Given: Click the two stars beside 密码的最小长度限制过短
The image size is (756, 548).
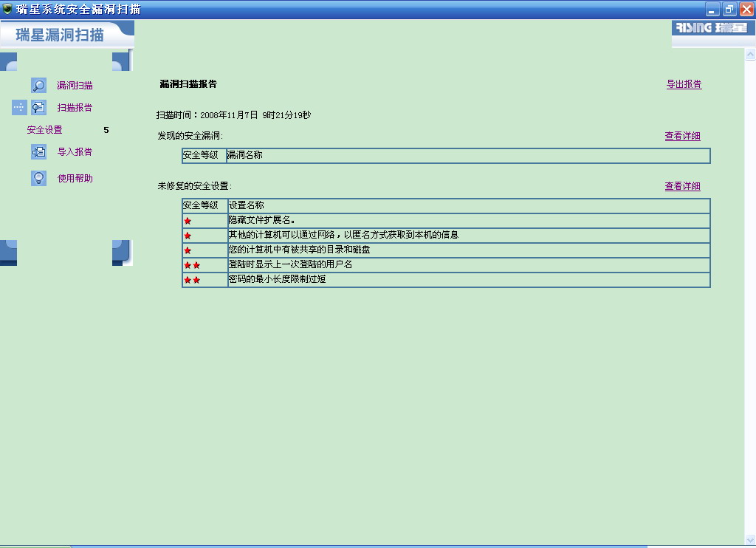Looking at the screenshot, I should pyautogui.click(x=192, y=280).
